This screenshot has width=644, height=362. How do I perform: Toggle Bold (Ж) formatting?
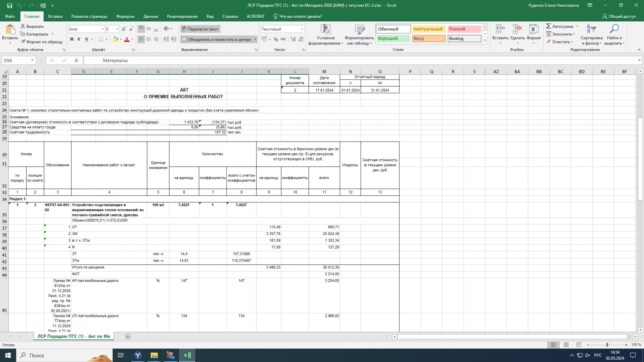[72, 39]
